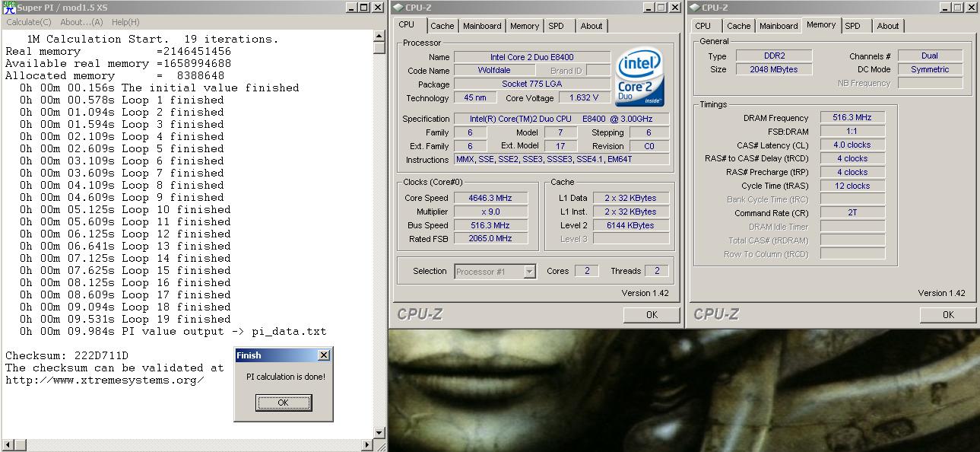980x452 pixels.
Task: Switch to Mainboard tab in first CPU-Z window
Action: (x=482, y=26)
